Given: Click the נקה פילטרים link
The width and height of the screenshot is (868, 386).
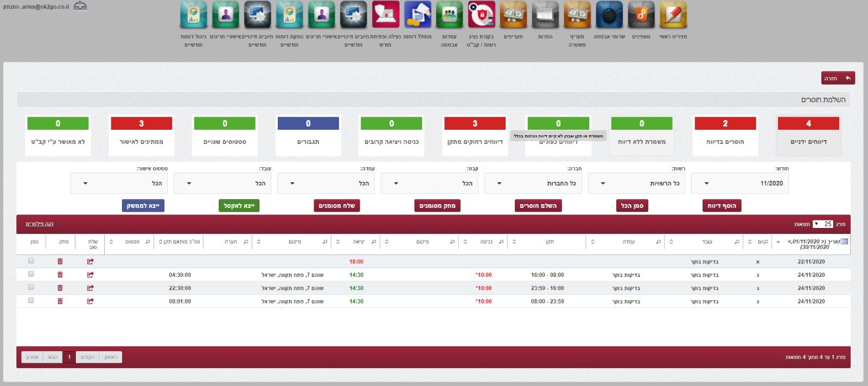Looking at the screenshot, I should (x=40, y=224).
